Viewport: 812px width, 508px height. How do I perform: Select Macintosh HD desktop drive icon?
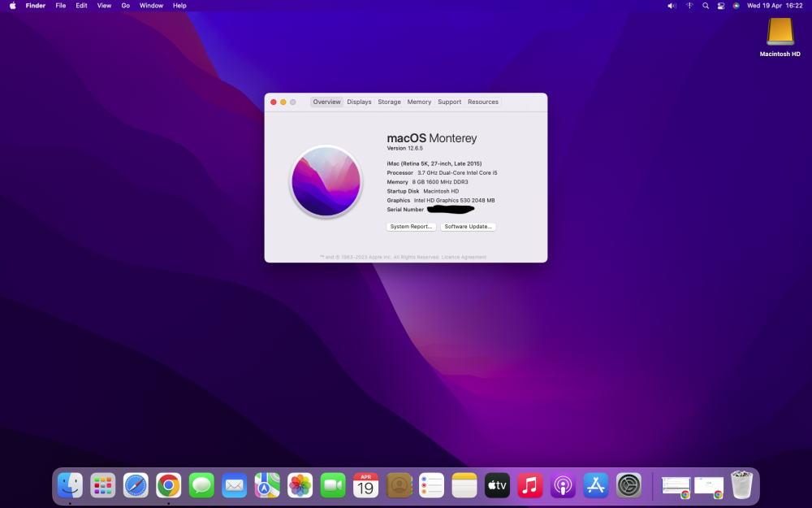tap(780, 33)
